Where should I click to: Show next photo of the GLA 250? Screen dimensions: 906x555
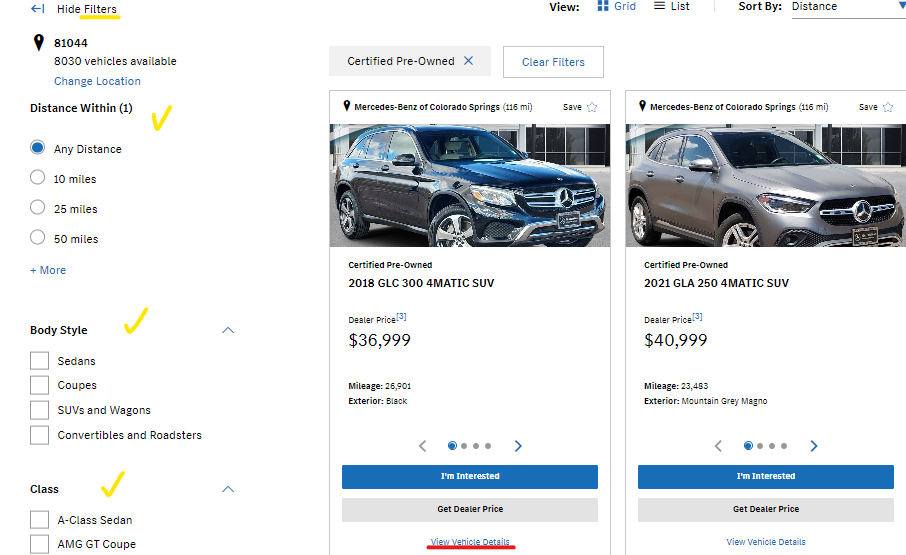[813, 446]
